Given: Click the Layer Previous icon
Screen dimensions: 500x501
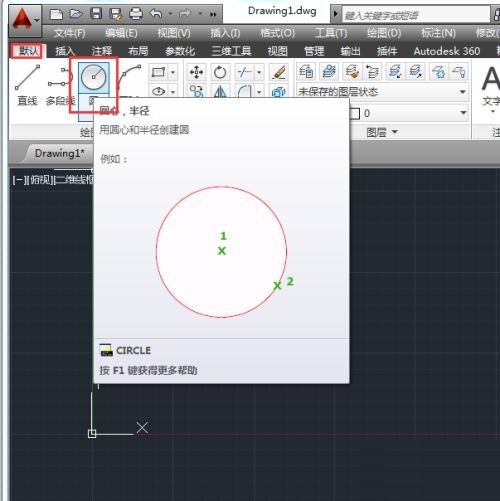Looking at the screenshot, I should (373, 71).
